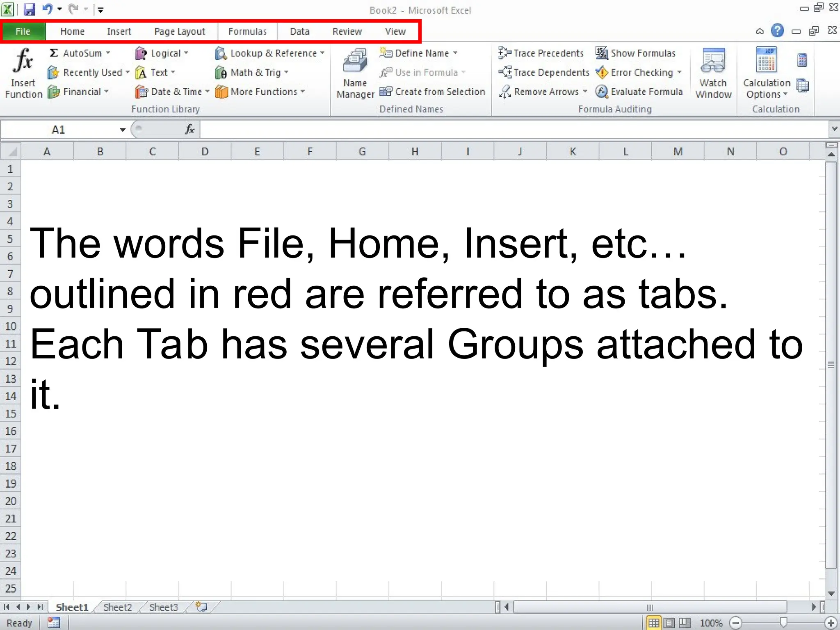Switch to the Data tab

299,32
